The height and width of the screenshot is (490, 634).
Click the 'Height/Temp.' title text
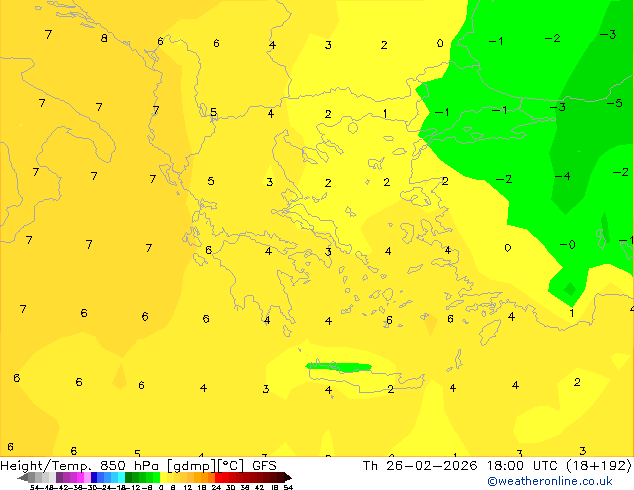coord(46,466)
